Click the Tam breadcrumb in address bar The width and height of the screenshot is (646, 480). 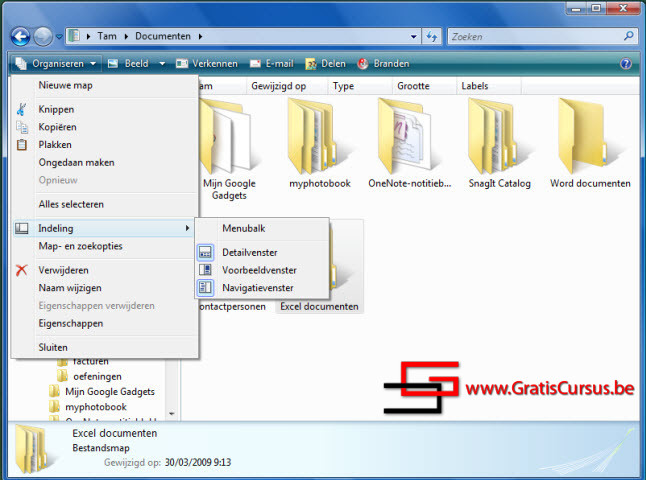point(107,36)
